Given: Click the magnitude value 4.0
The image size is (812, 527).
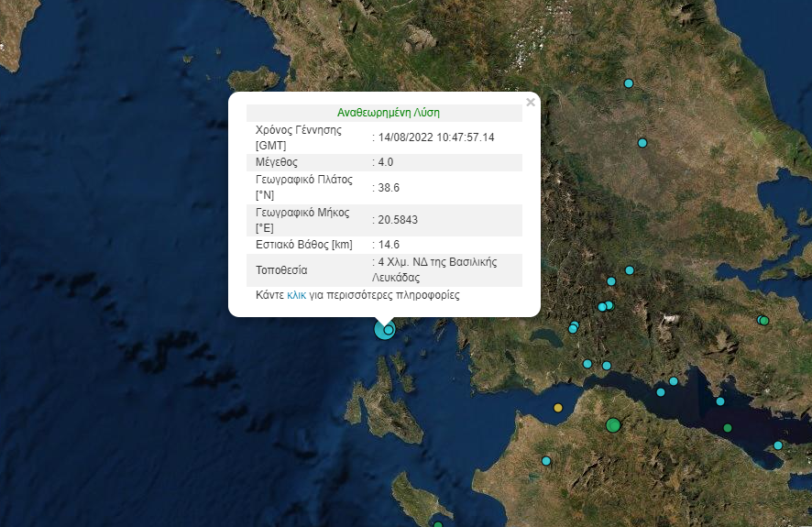Looking at the screenshot, I should click(385, 162).
